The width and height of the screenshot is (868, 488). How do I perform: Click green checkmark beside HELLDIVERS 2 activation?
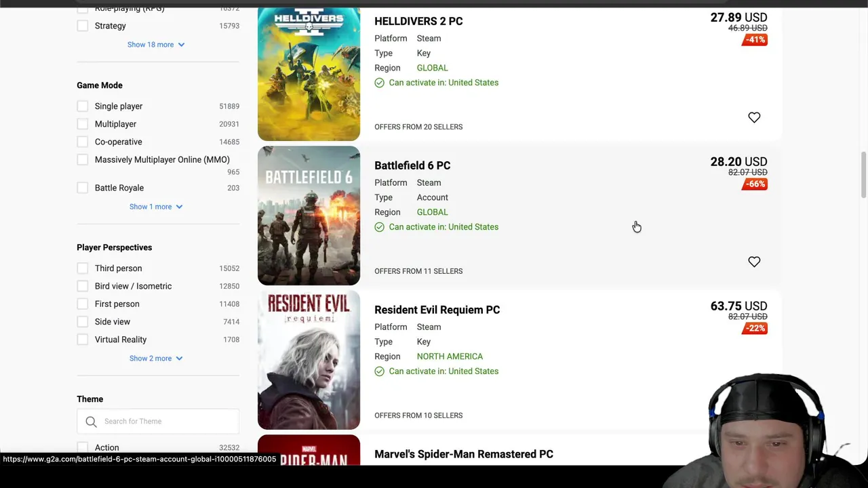[x=379, y=83]
